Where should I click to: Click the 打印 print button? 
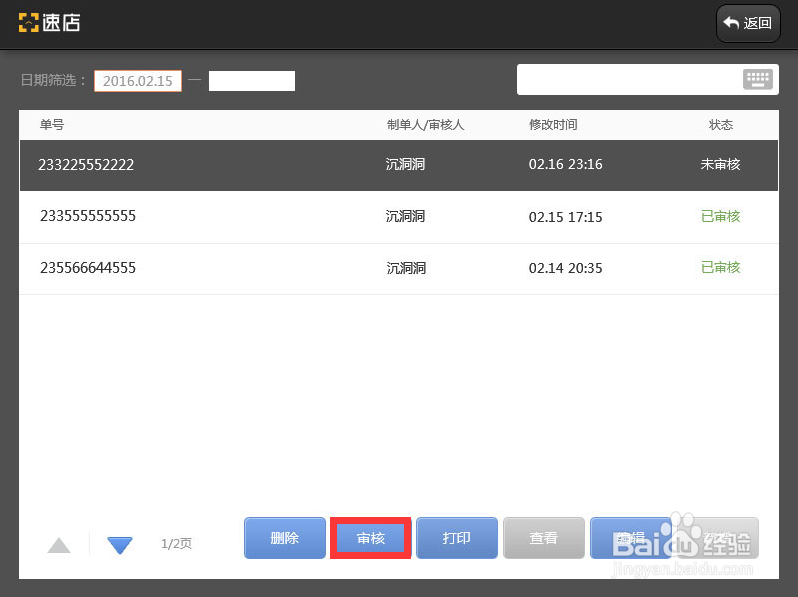(457, 538)
